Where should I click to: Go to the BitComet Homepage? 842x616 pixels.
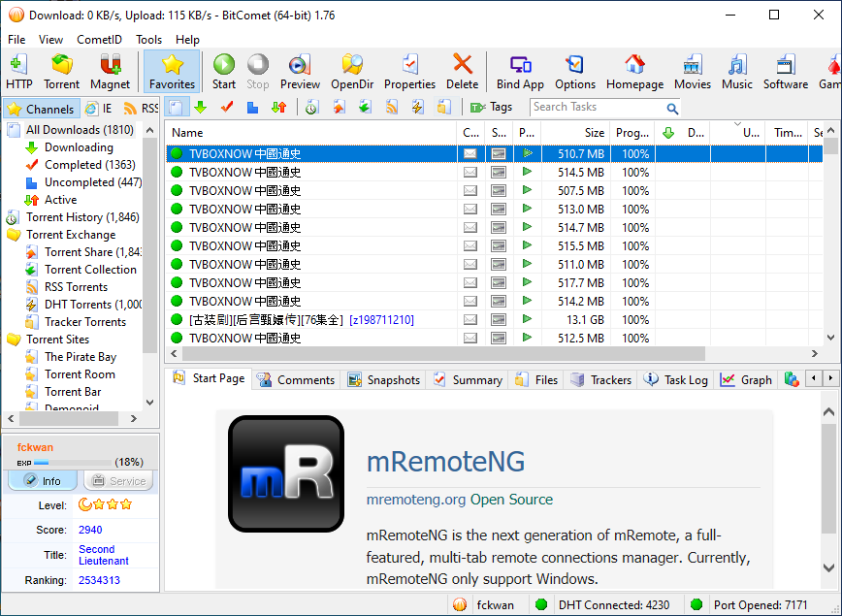point(634,72)
